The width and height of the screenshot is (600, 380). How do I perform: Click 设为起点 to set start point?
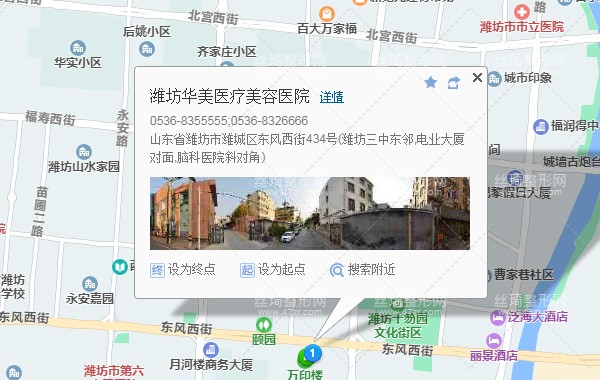272,270
